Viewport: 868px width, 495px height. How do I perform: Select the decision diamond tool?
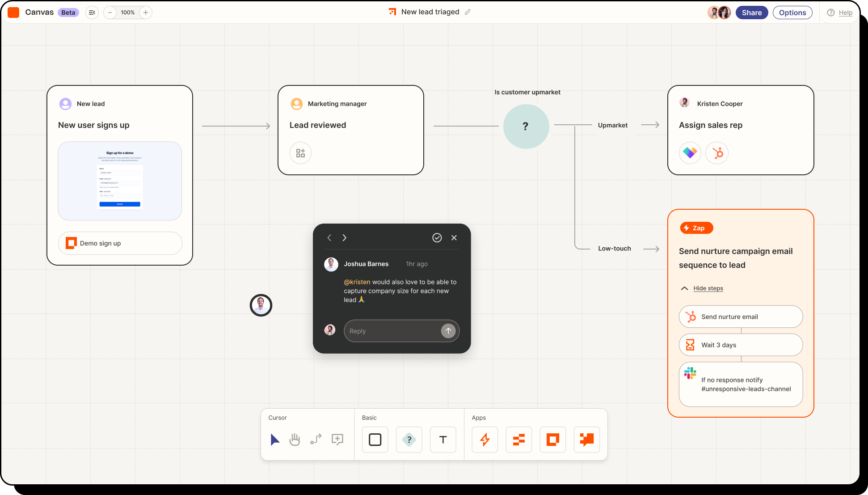(x=409, y=440)
